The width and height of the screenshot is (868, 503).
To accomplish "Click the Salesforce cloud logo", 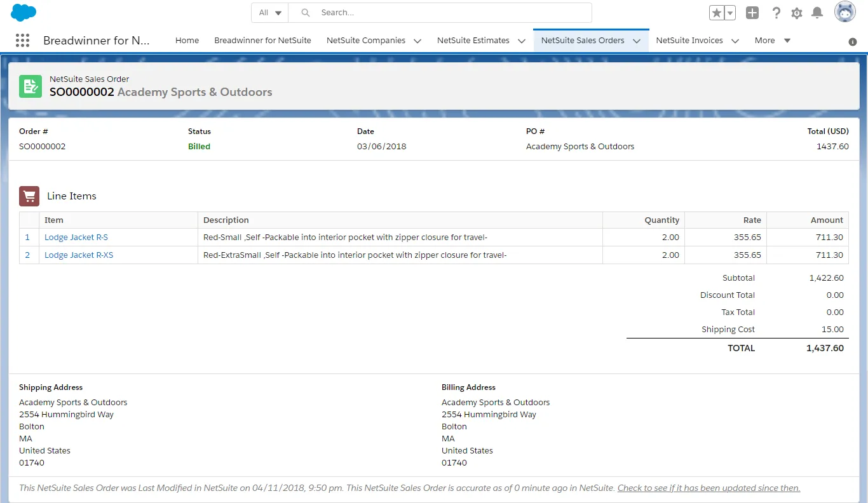I will tap(24, 12).
